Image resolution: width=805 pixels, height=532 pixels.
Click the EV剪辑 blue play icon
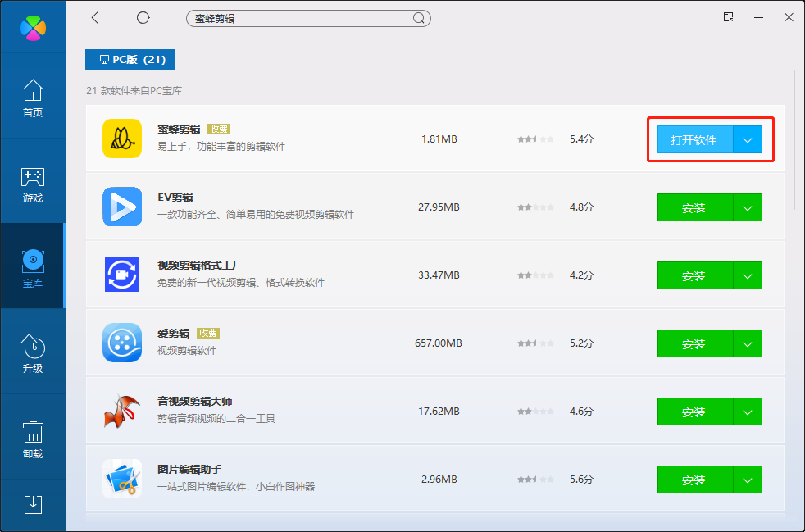pyautogui.click(x=122, y=207)
